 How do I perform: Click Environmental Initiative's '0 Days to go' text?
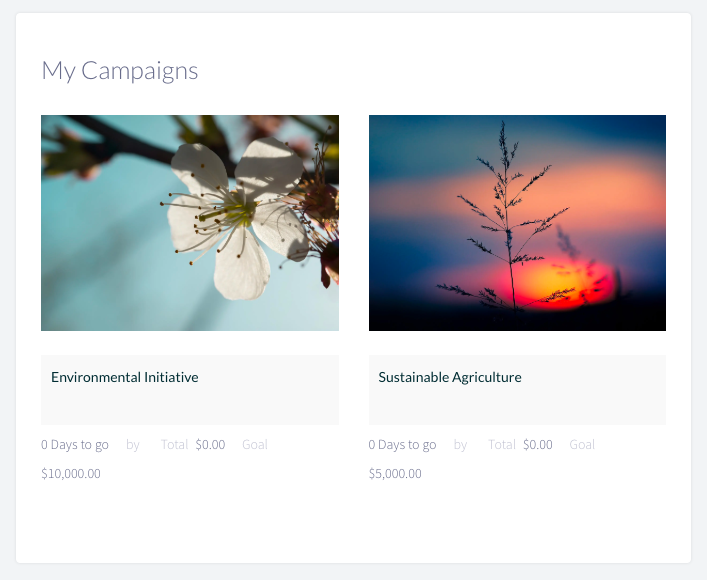pyautogui.click(x=75, y=445)
